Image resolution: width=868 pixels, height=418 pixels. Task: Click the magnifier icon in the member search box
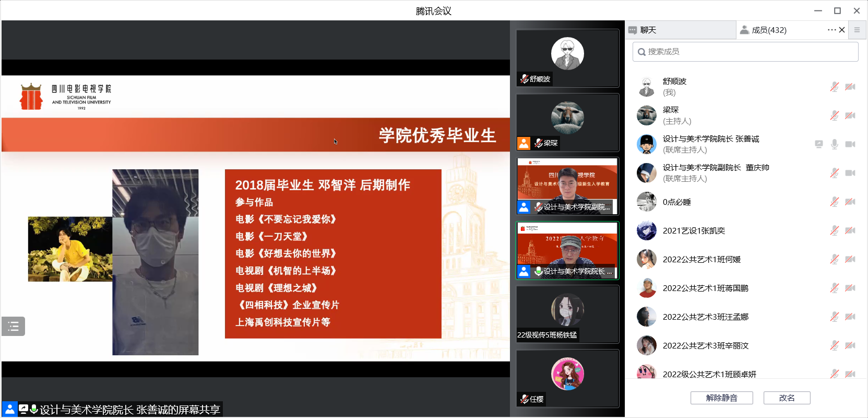pos(641,52)
